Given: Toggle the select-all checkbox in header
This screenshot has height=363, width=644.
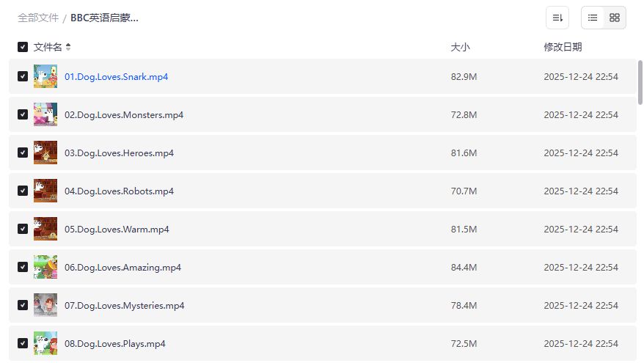Looking at the screenshot, I should coord(23,47).
